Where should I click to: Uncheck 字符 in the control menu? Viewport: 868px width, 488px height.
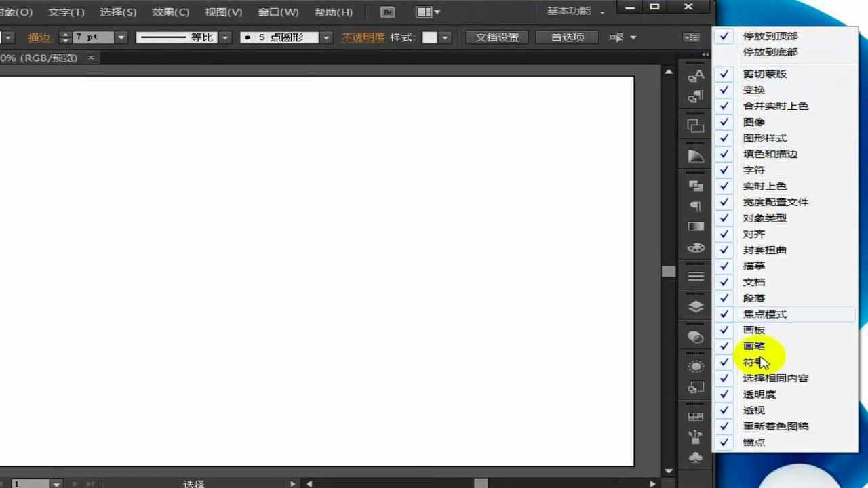(x=787, y=170)
